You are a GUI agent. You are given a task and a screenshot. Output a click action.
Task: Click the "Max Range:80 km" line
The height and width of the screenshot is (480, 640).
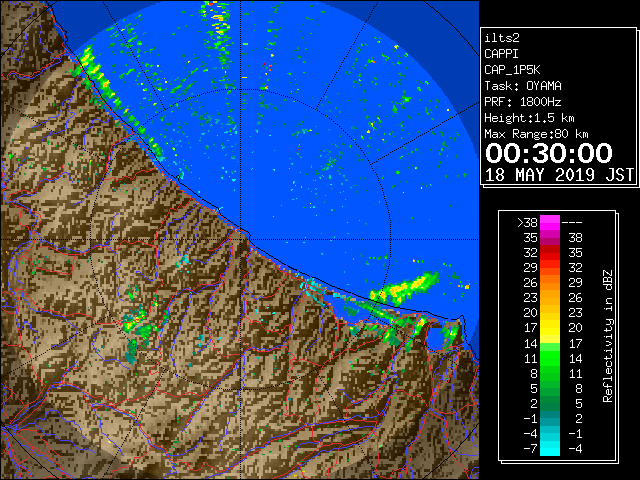pos(536,134)
